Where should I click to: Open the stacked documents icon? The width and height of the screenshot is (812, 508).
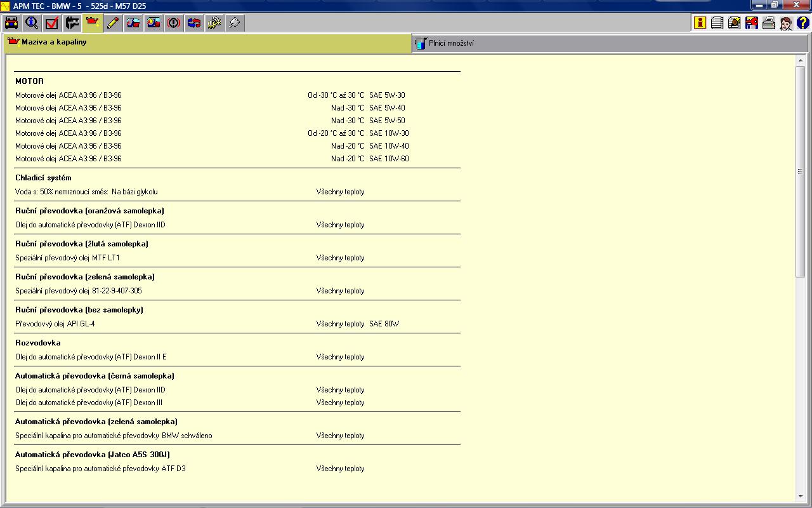(x=717, y=23)
